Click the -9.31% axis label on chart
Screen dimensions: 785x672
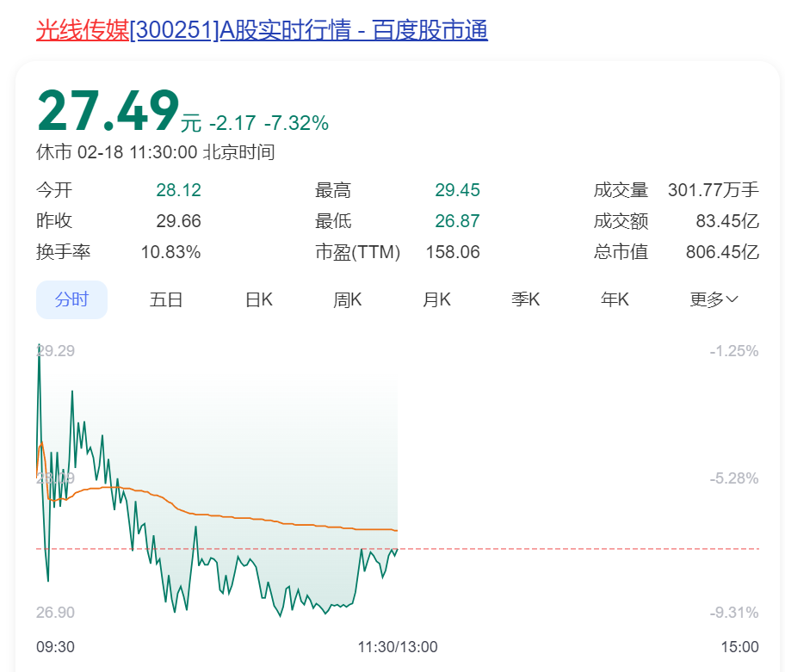coord(733,613)
